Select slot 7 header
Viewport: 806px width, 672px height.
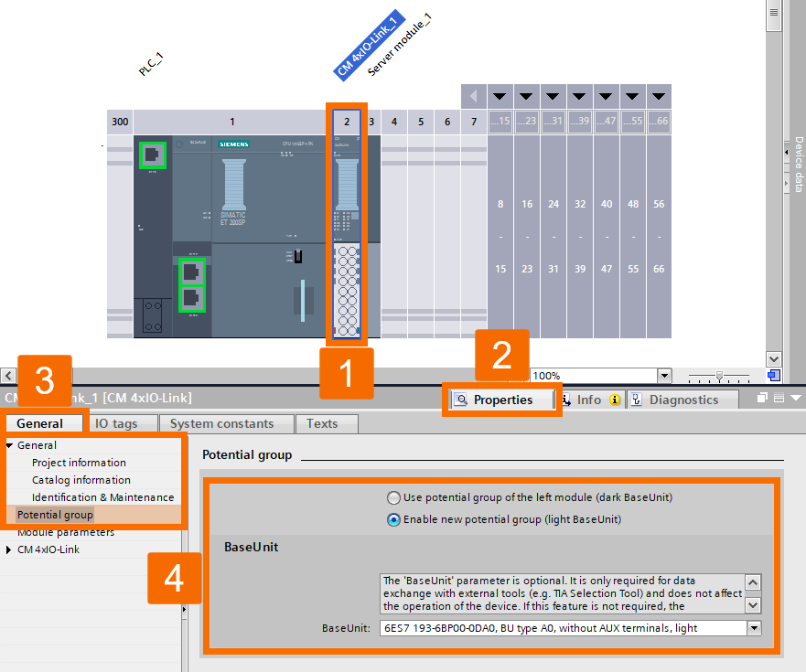(474, 122)
